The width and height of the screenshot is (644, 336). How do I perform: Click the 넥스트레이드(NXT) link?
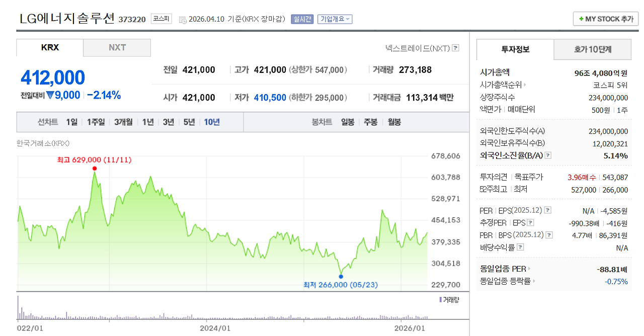(x=418, y=48)
